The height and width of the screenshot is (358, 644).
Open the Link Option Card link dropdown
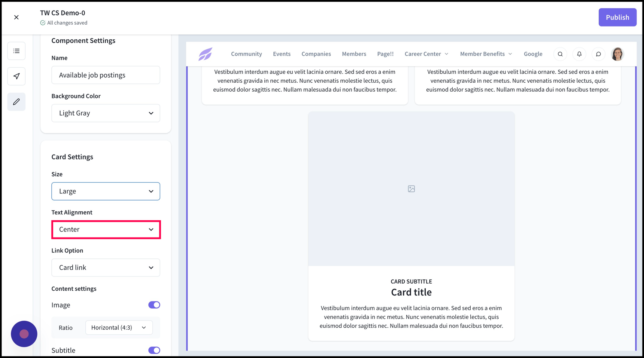click(106, 267)
